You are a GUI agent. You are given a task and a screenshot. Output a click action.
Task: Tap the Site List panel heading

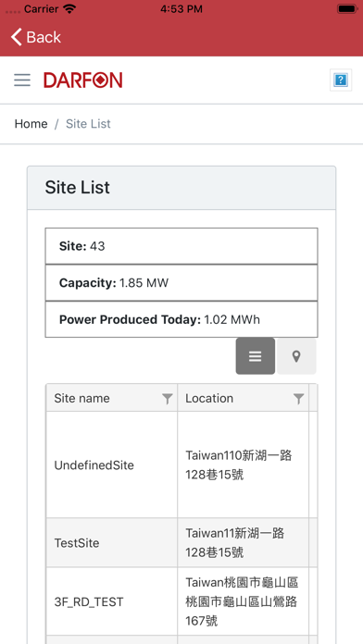(77, 187)
